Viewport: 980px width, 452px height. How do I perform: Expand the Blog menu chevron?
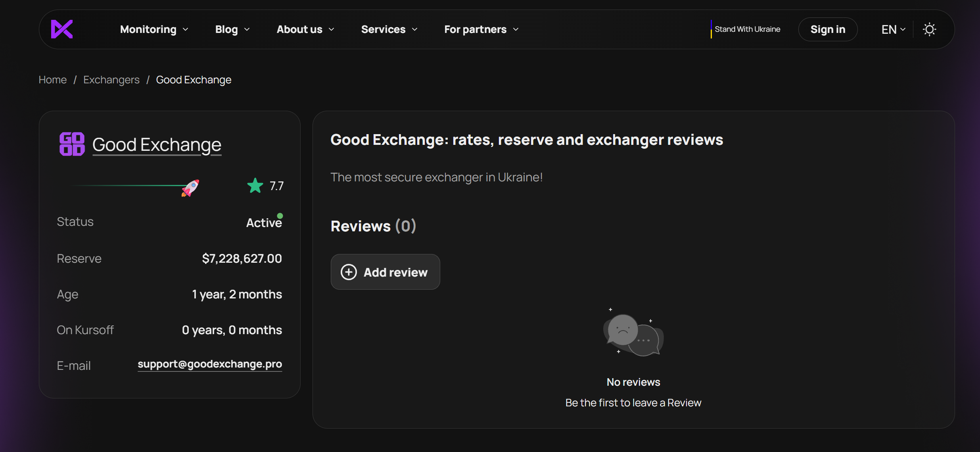pos(247,29)
